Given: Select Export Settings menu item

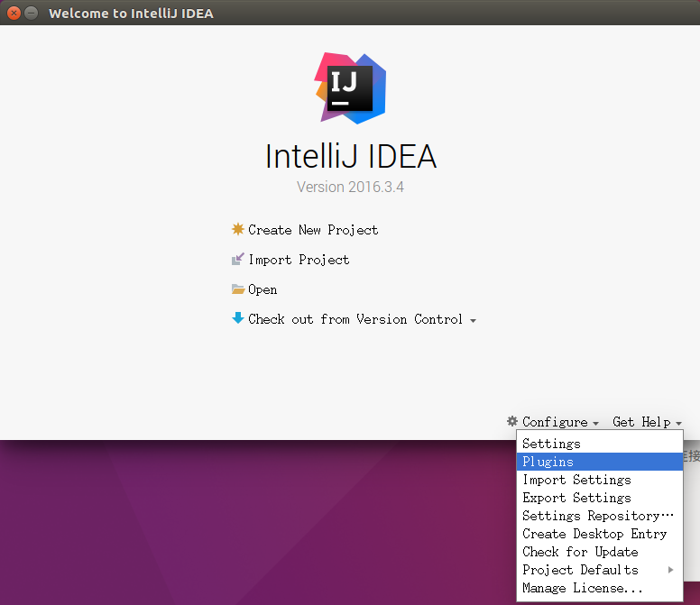Looking at the screenshot, I should pos(600,498).
